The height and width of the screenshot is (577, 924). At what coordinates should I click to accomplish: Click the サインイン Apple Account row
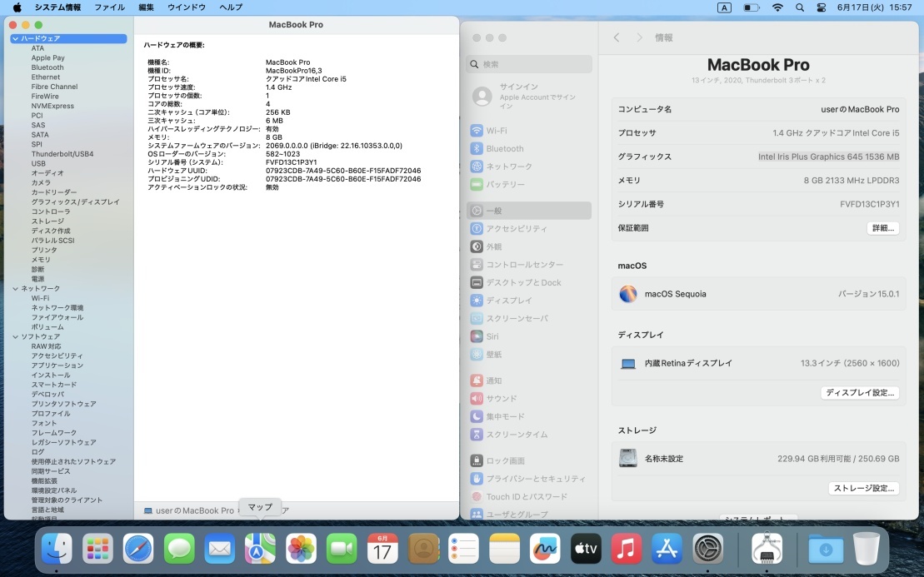pyautogui.click(x=528, y=96)
